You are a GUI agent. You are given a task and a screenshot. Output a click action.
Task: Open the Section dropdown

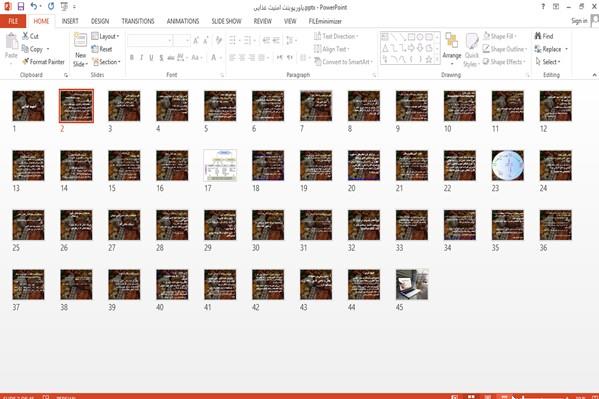coord(107,62)
